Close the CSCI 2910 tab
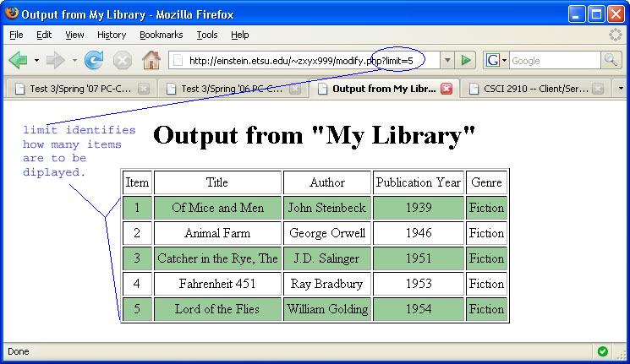The image size is (630, 364). point(598,89)
